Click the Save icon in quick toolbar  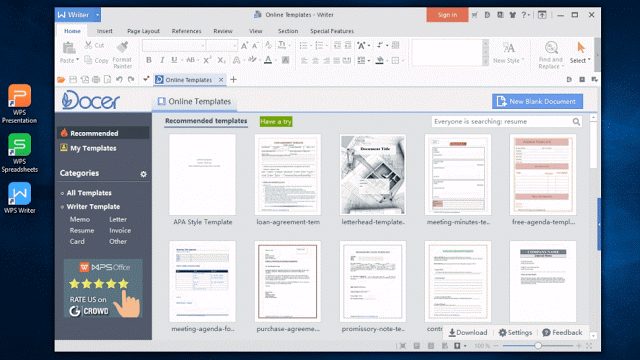[73, 80]
